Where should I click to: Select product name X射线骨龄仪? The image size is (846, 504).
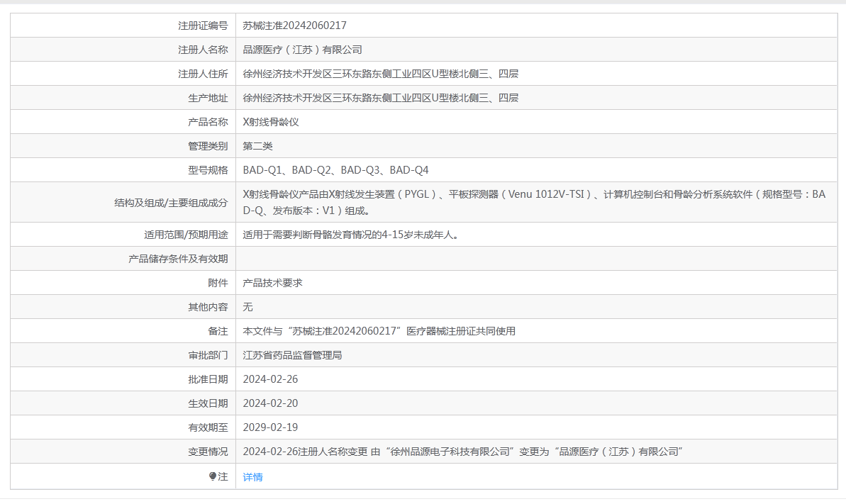271,122
